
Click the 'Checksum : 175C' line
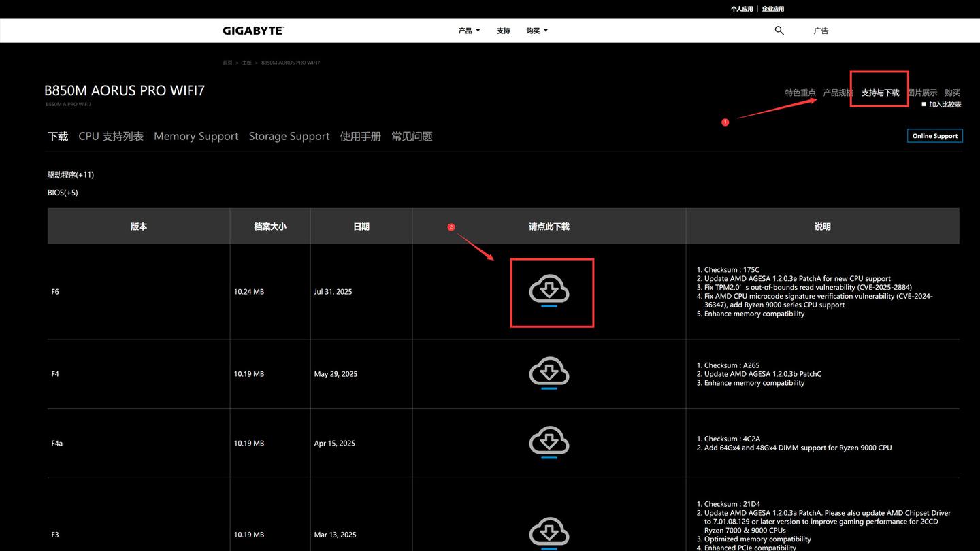(732, 270)
